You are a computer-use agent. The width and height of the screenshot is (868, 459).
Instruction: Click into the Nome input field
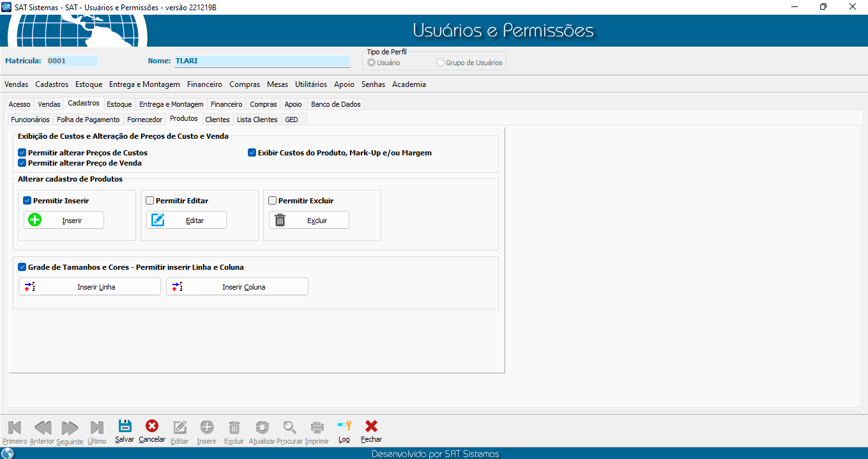tap(262, 61)
